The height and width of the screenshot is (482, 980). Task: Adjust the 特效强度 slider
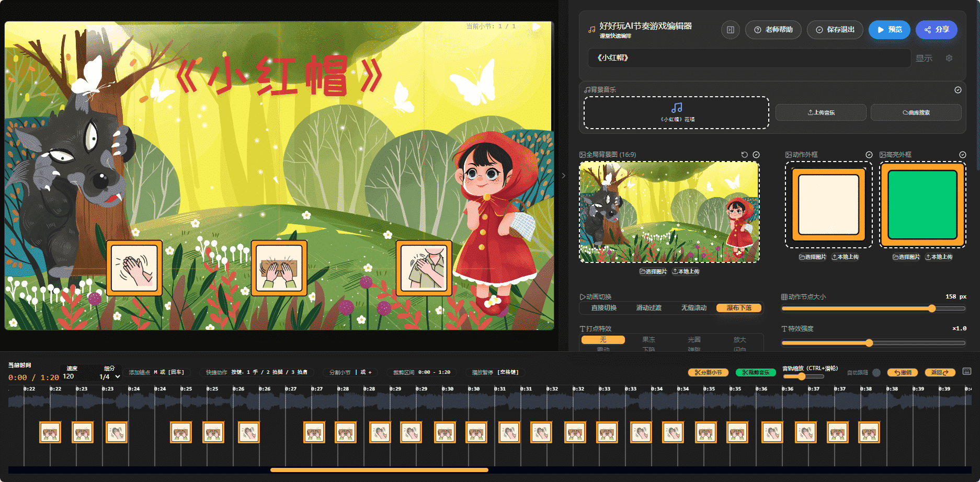click(x=873, y=343)
